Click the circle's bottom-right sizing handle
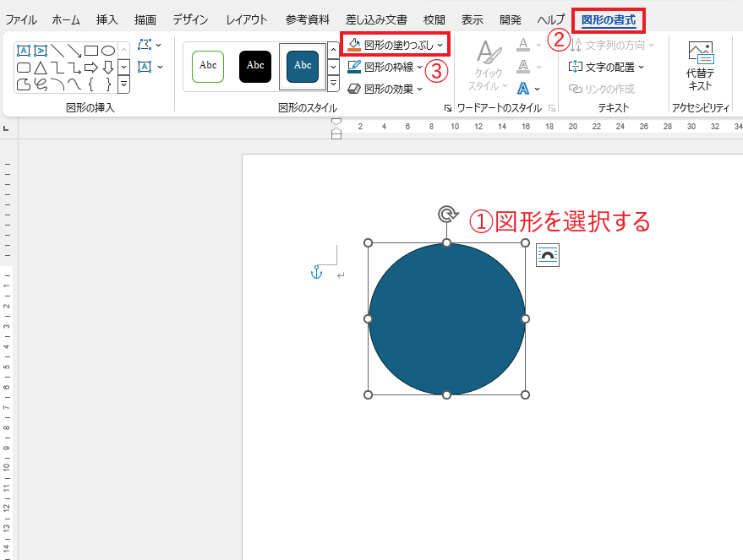The height and width of the screenshot is (560, 743). point(525,394)
